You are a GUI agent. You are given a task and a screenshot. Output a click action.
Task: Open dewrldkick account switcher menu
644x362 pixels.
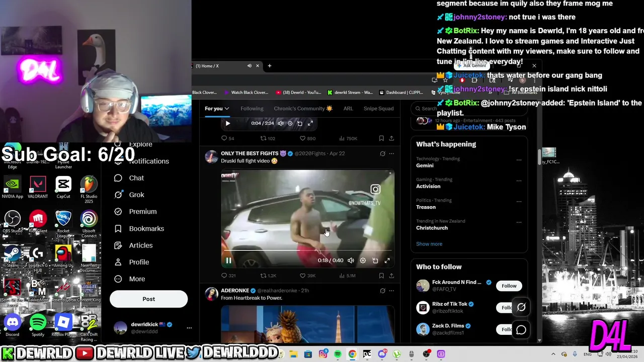[x=189, y=328]
